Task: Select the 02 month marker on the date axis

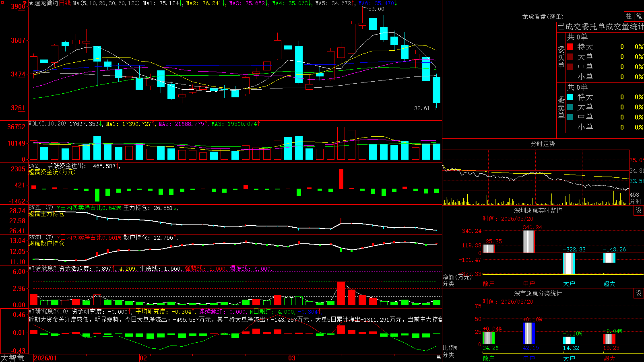Action: [143, 358]
